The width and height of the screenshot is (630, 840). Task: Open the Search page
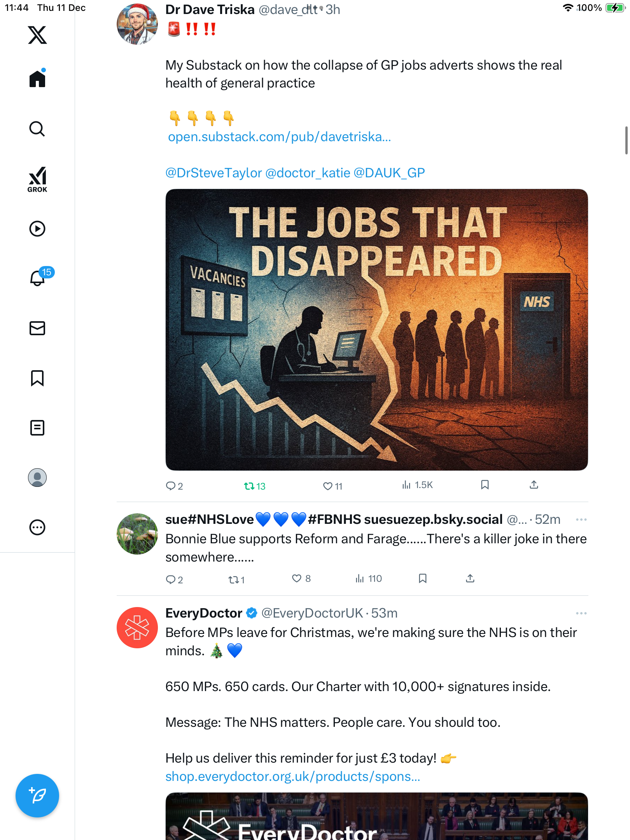[x=37, y=129]
